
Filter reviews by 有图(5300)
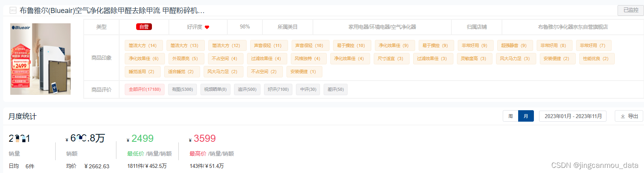pyautogui.click(x=182, y=89)
